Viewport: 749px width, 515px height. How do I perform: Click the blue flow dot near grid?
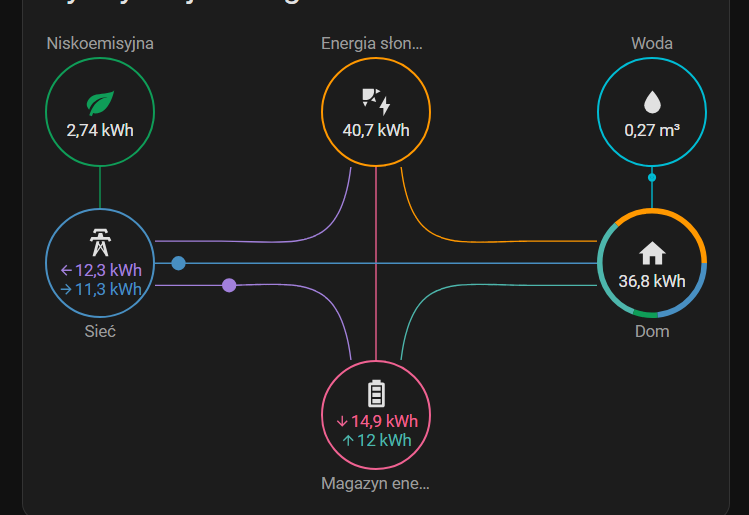pos(178,263)
